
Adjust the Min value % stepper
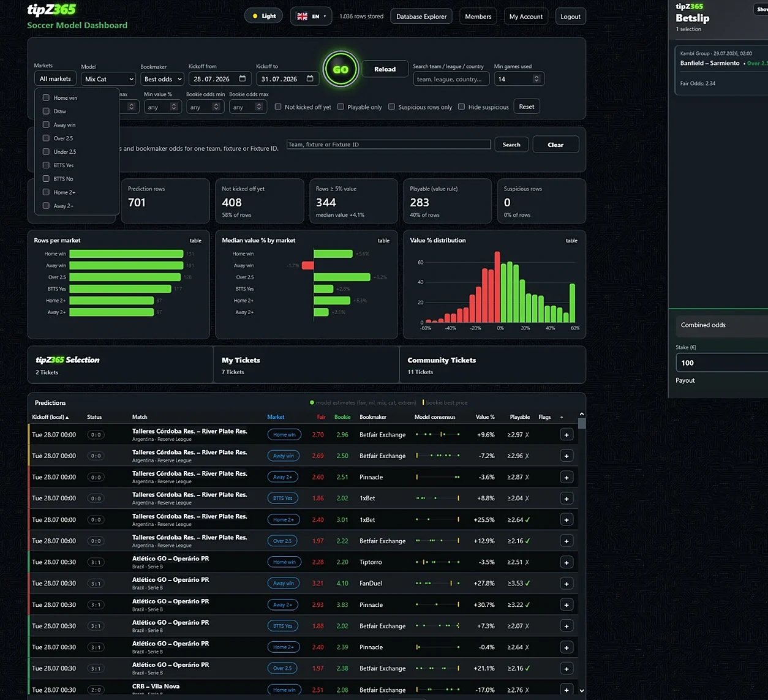pyautogui.click(x=174, y=107)
